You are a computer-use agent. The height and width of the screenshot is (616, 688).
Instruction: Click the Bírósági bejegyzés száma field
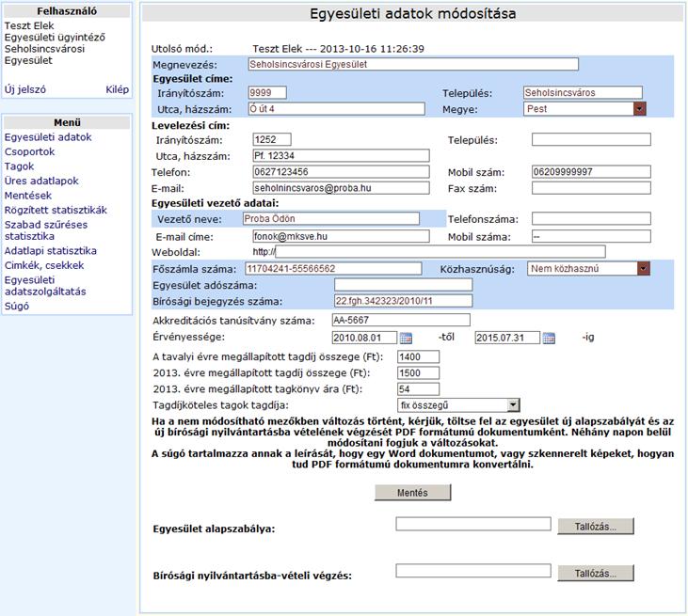pos(403,301)
